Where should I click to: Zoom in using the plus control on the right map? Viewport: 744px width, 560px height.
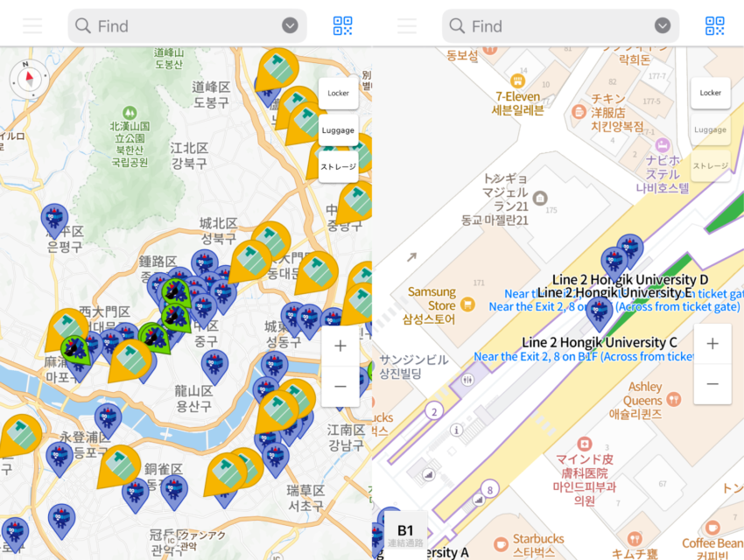[712, 343]
